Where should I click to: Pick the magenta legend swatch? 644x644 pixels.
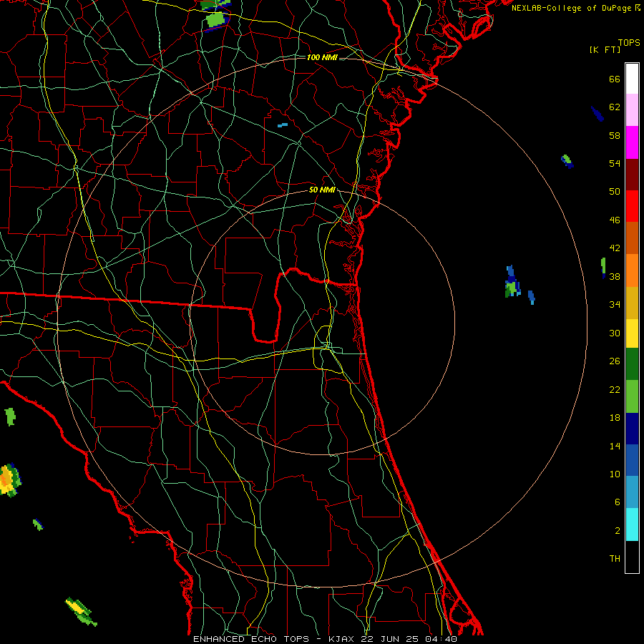[632, 142]
